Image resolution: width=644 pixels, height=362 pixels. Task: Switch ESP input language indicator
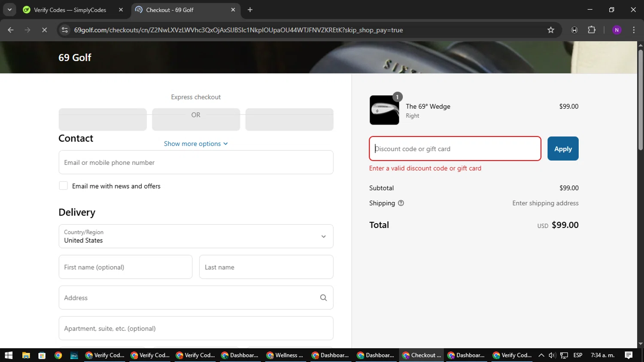(578, 355)
